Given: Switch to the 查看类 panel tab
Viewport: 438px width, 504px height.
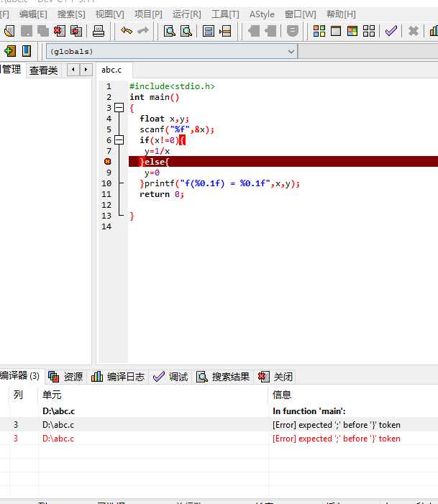Looking at the screenshot, I should 43,70.
